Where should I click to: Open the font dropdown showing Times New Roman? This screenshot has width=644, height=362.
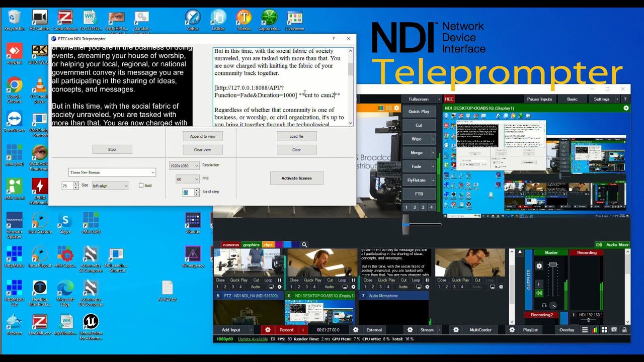coord(112,172)
